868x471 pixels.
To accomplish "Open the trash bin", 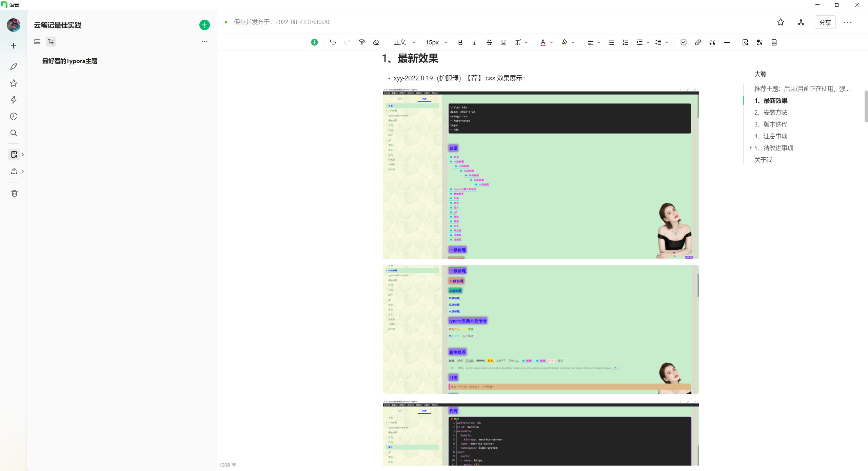I will pyautogui.click(x=14, y=193).
